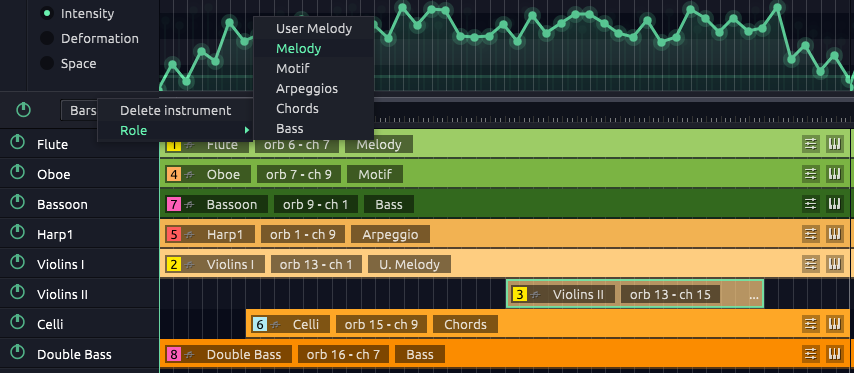The height and width of the screenshot is (373, 854).
Task: Select the Space radio option
Action: [47, 63]
